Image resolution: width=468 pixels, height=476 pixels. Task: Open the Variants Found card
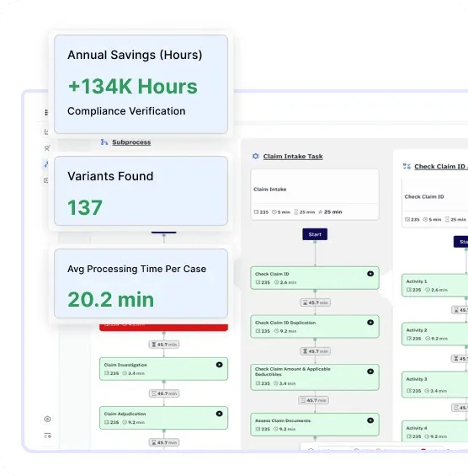pyautogui.click(x=141, y=191)
